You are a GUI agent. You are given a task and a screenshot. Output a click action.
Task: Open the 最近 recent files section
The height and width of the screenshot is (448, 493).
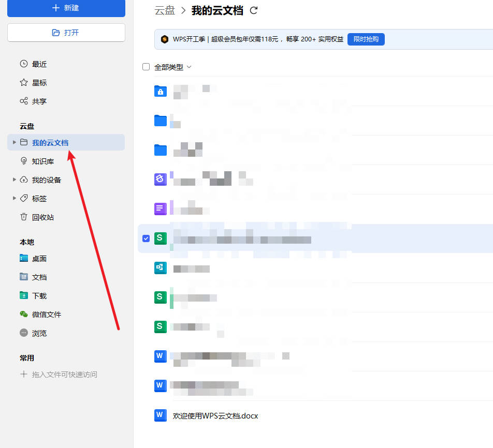click(x=39, y=64)
